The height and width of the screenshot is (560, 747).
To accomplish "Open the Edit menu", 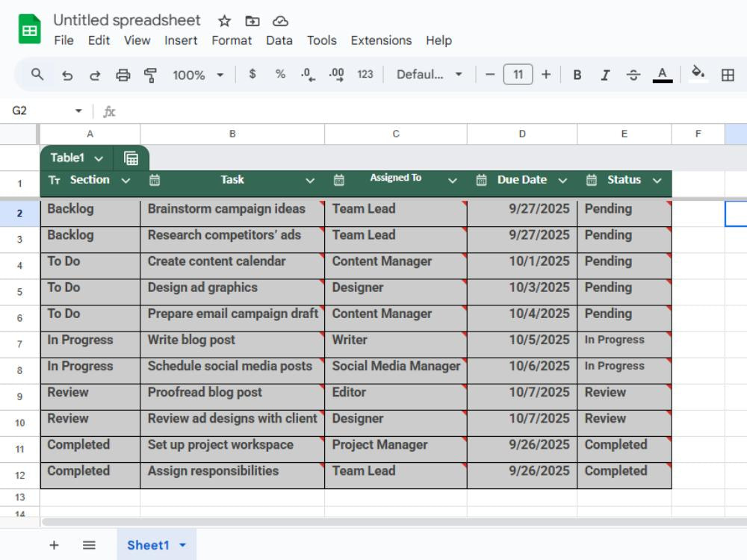I will tap(99, 40).
